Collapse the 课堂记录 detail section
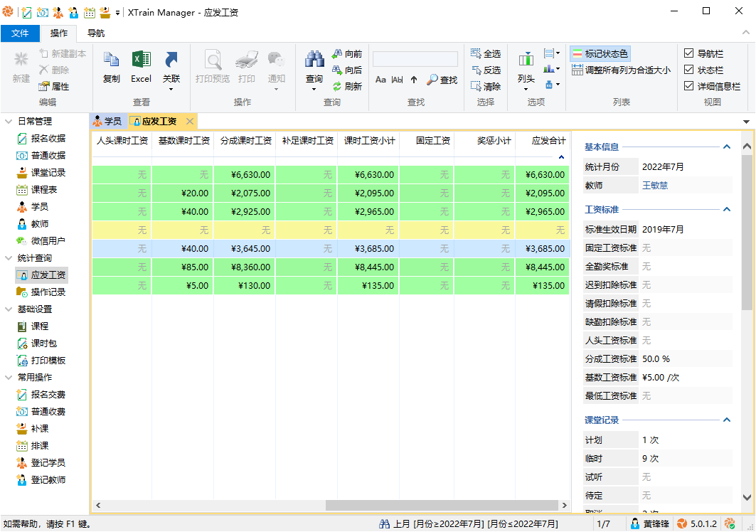Screen dimensions: 756x532 click(x=727, y=420)
